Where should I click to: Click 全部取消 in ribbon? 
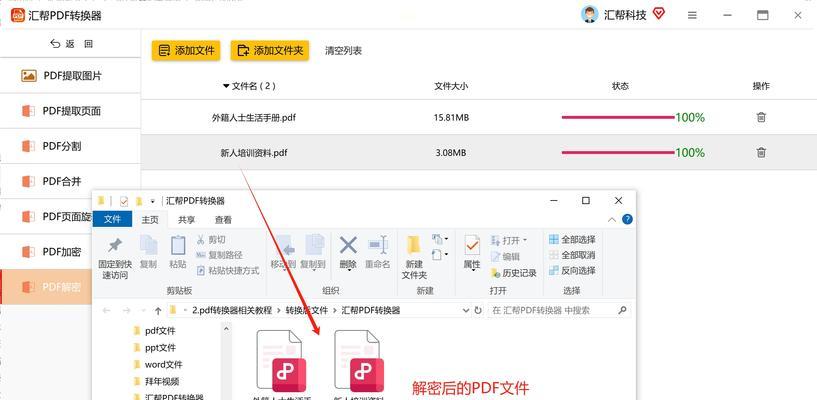point(572,255)
